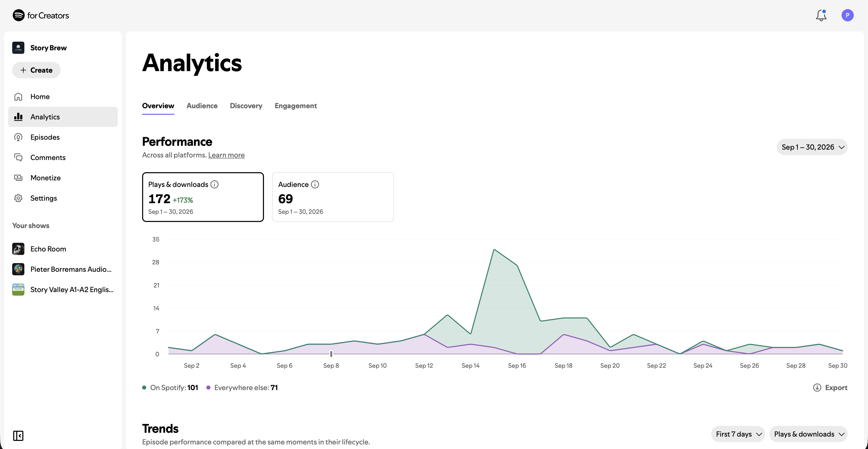Switch to the Discovery tab
868x449 pixels.
pos(246,106)
